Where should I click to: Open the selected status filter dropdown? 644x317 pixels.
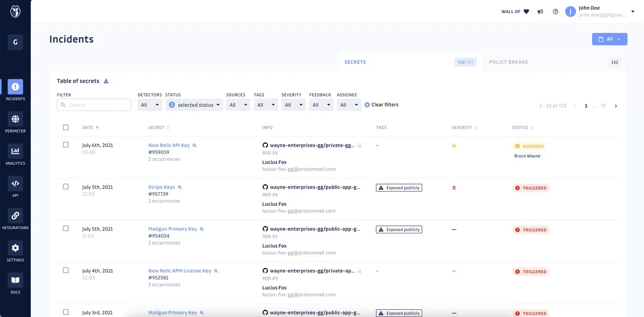pyautogui.click(x=194, y=105)
